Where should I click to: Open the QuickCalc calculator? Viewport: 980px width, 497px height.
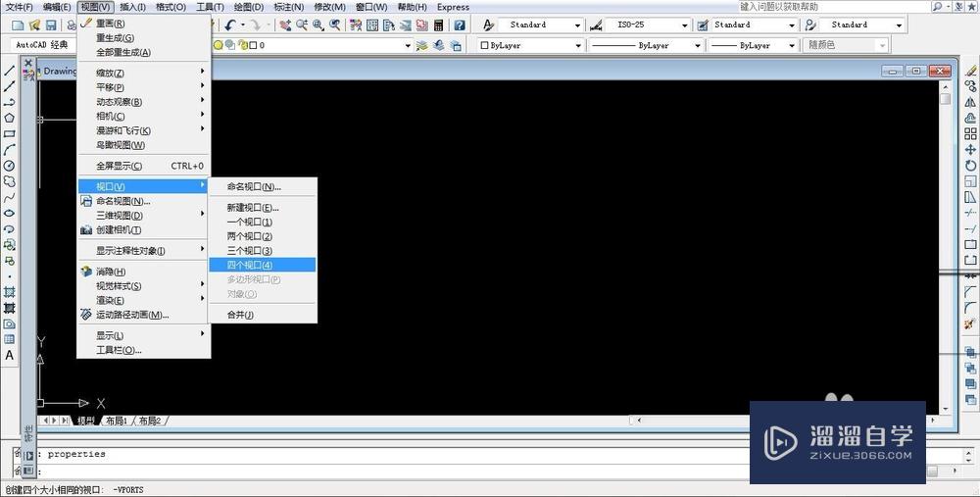pos(439,25)
